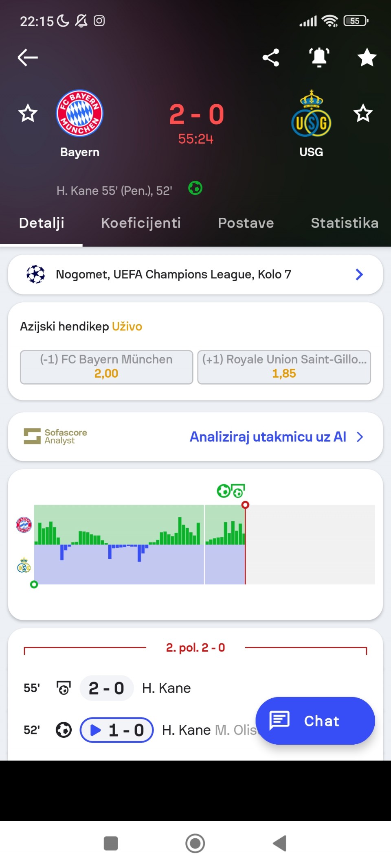Select (+1) Royale Union Saint-Gilloise 1,85 odds

(x=284, y=367)
